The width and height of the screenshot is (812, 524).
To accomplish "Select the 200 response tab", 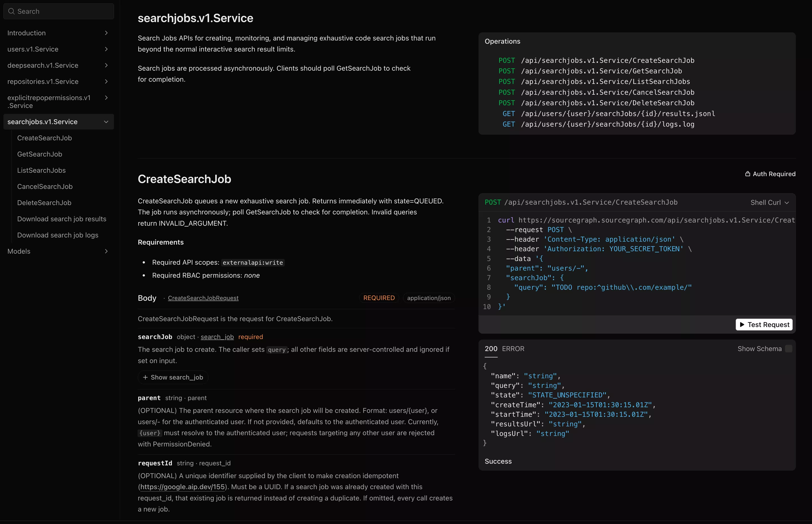I will click(x=491, y=349).
